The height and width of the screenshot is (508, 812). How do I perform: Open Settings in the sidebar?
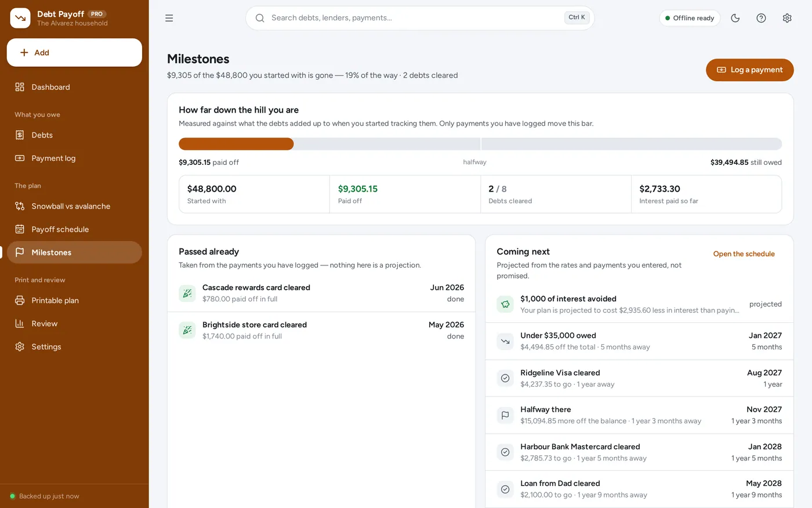coord(74,347)
